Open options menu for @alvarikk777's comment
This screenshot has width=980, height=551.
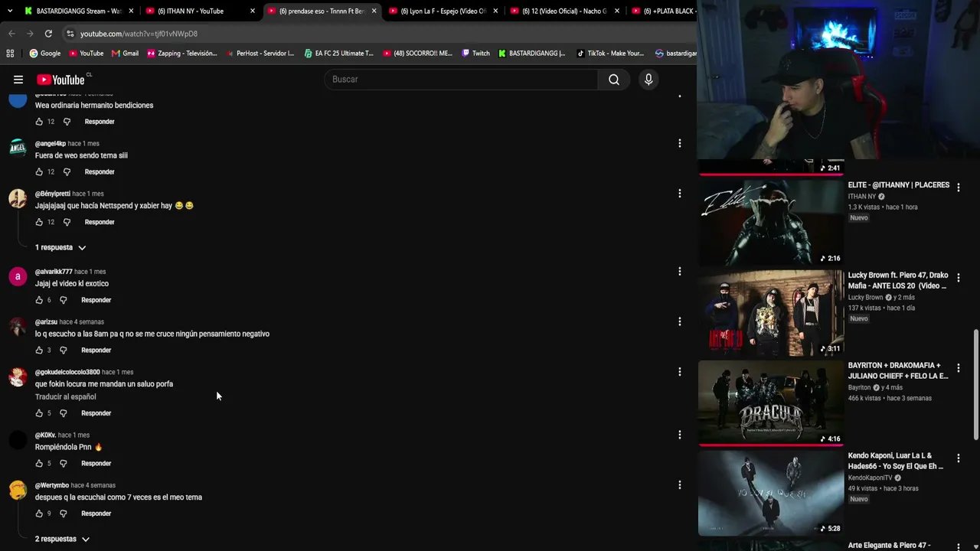pyautogui.click(x=679, y=272)
